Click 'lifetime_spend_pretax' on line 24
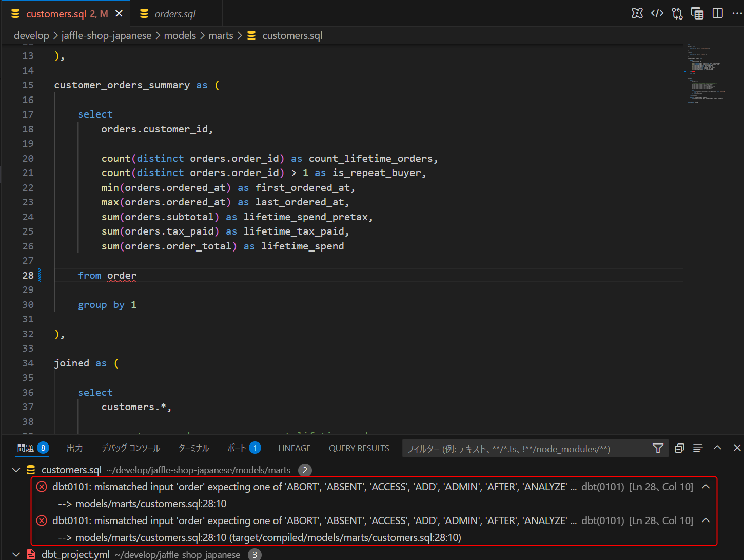The height and width of the screenshot is (560, 744). 306,217
